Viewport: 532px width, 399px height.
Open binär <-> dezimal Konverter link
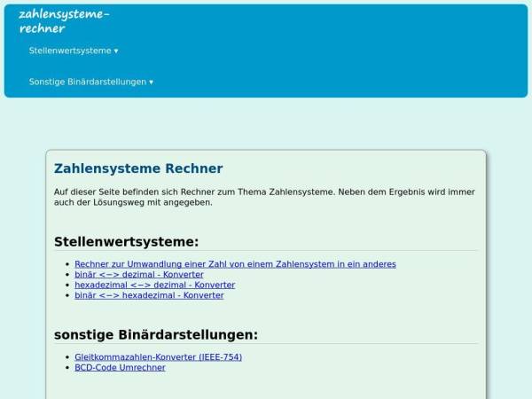(139, 275)
